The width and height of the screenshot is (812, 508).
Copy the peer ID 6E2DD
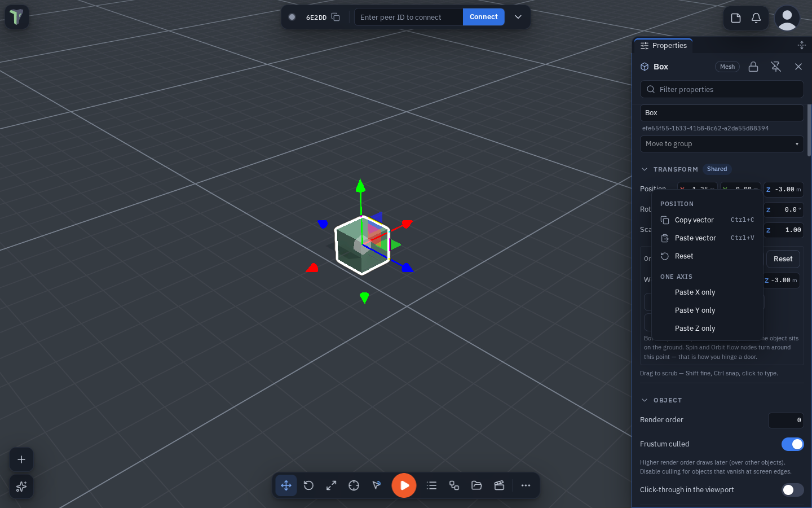tap(336, 17)
